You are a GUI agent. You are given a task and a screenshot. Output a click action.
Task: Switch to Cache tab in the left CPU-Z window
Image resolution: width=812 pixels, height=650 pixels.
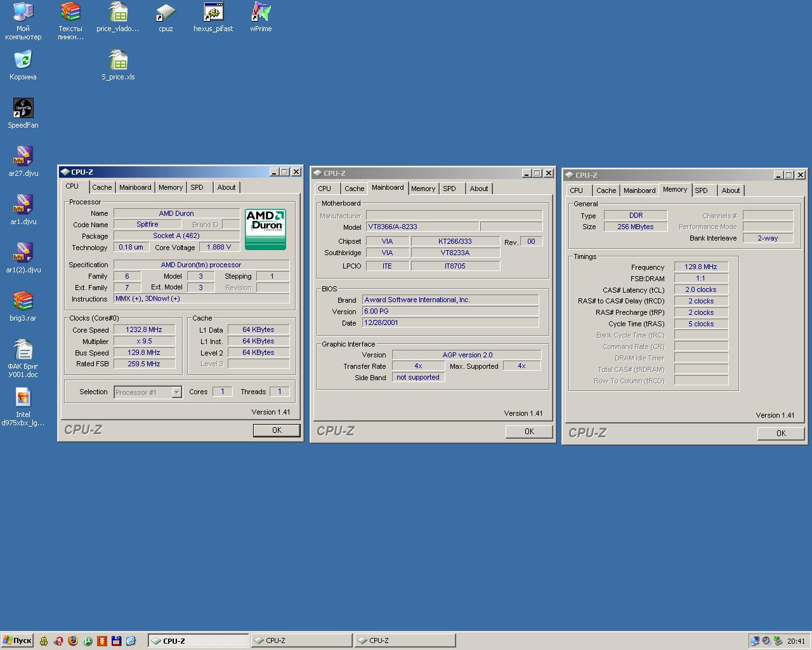[x=101, y=187]
